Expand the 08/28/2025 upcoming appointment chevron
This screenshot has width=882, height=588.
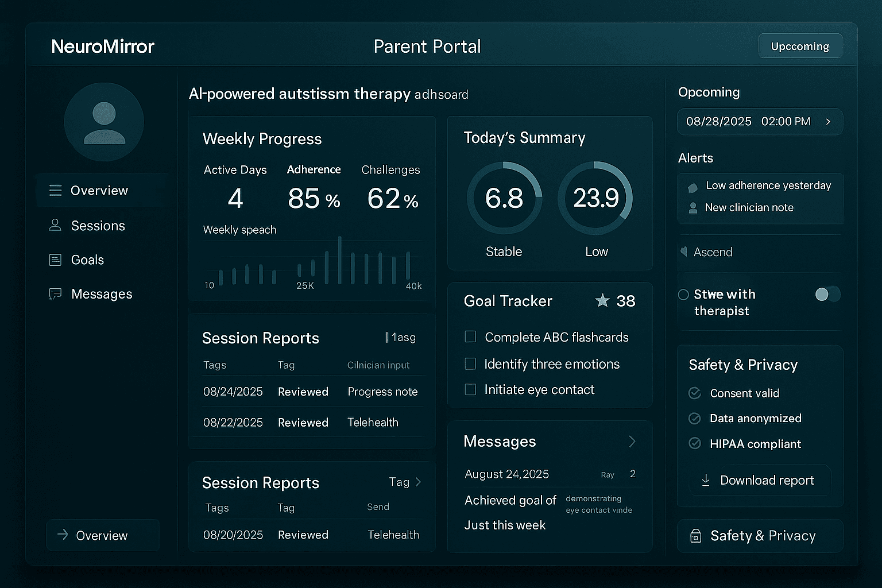click(828, 122)
